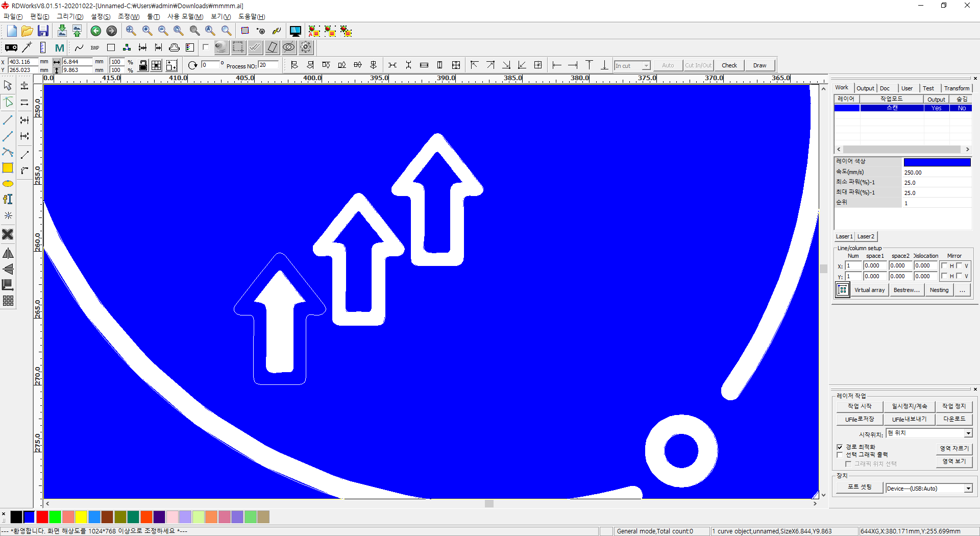Click the large M icon in toolbar
The height and width of the screenshot is (536, 980).
tap(59, 48)
